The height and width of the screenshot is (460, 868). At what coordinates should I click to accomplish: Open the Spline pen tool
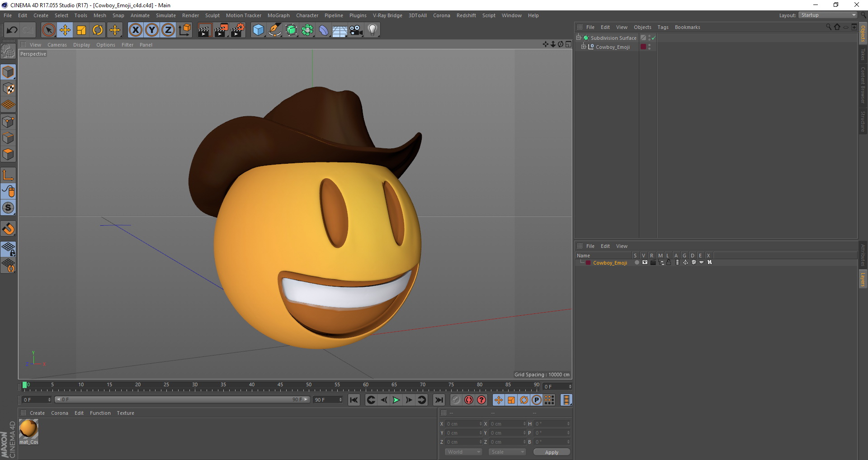coord(275,30)
